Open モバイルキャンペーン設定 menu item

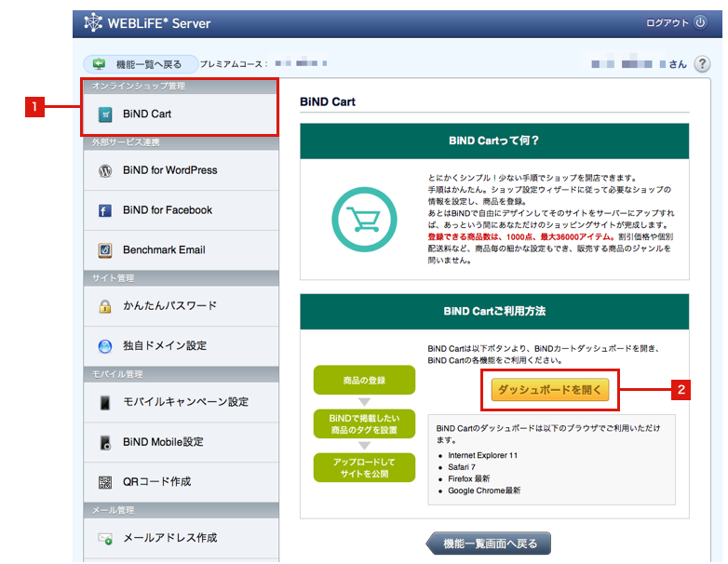pyautogui.click(x=182, y=402)
